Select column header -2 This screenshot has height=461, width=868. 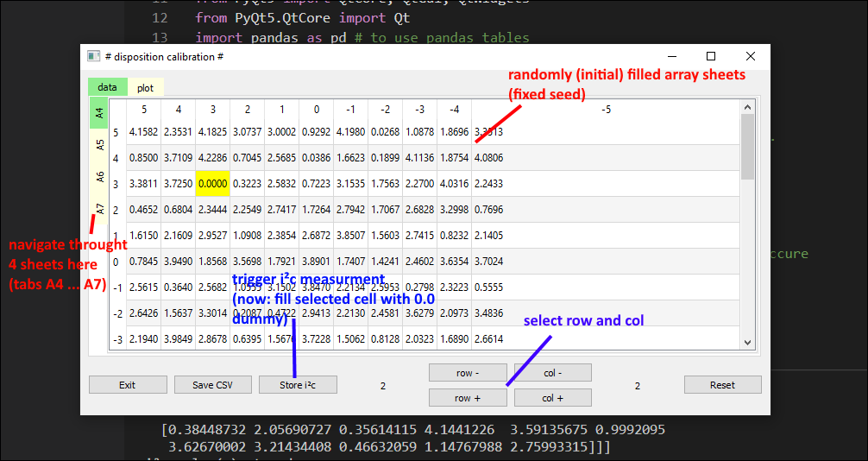(386, 110)
